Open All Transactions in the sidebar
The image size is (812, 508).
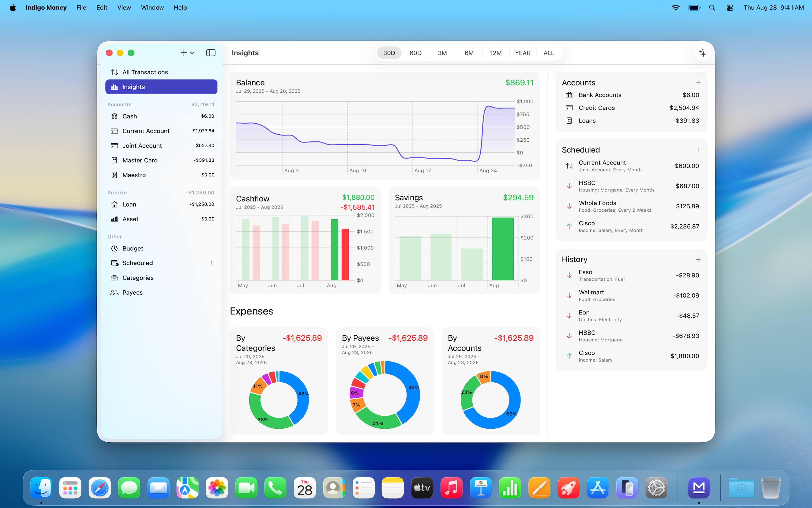tap(161, 72)
